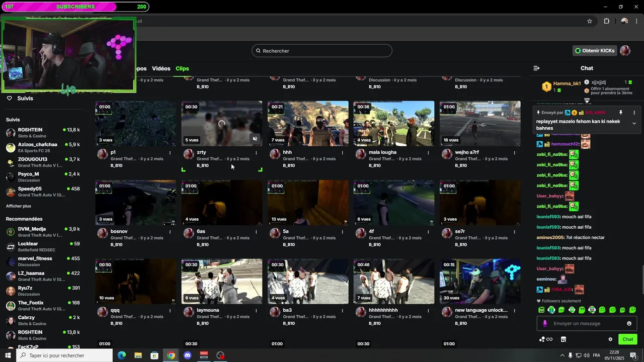Open the emoji picker in the message box
This screenshot has width=644, height=362.
pyautogui.click(x=629, y=323)
